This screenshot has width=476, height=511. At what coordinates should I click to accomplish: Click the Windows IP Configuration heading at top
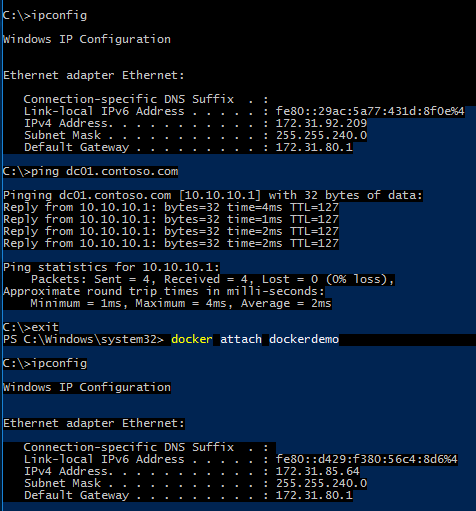click(x=87, y=39)
